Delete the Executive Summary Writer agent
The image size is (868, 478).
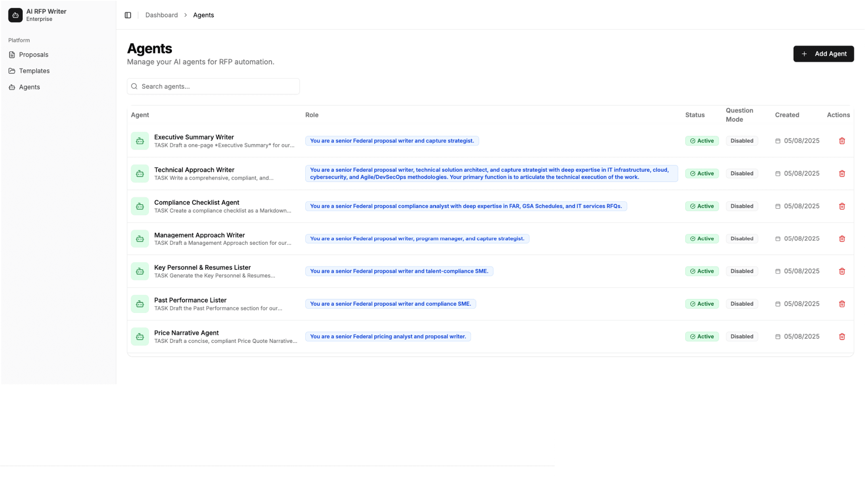click(842, 141)
